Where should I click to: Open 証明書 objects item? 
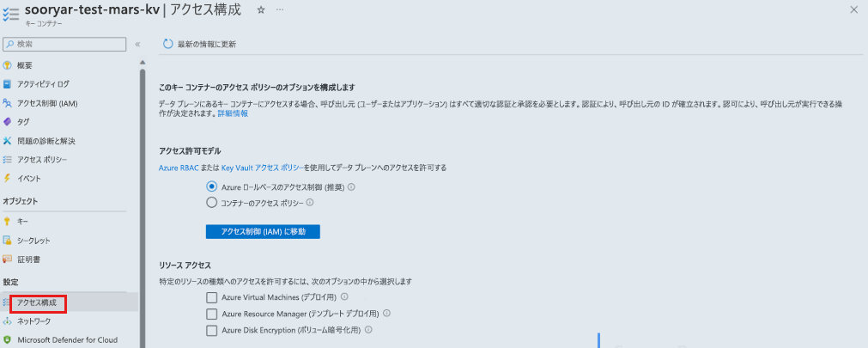(28, 259)
